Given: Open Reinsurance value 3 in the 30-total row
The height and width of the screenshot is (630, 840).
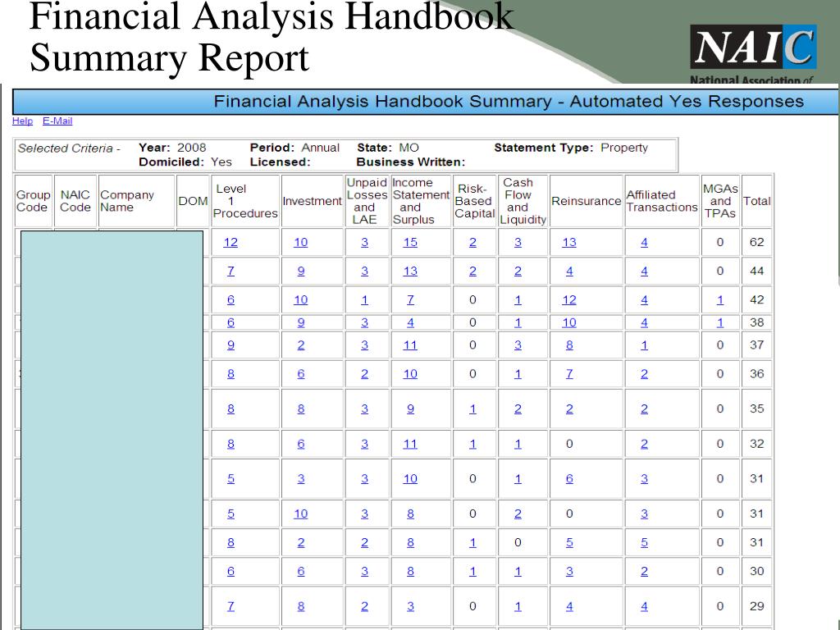Looking at the screenshot, I should tap(569, 572).
